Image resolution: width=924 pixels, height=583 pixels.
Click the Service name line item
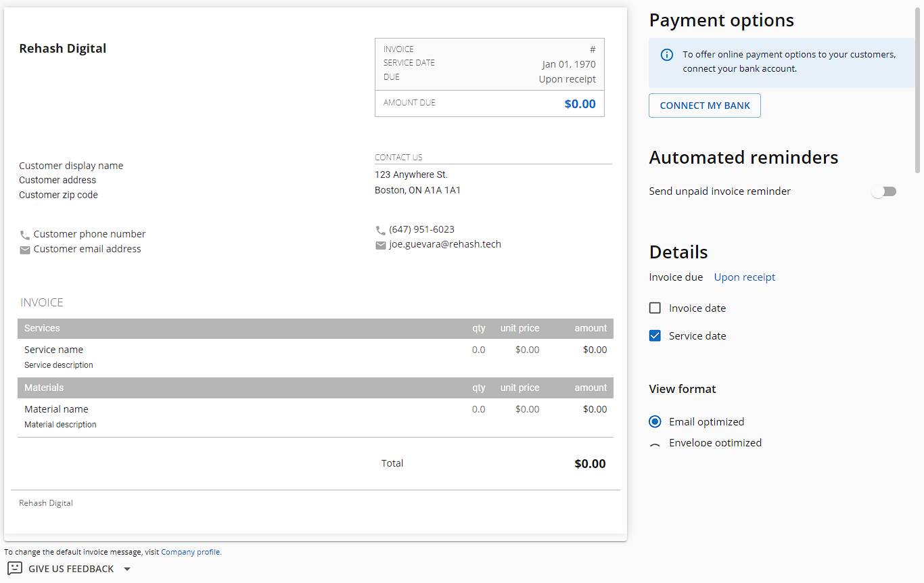pos(53,350)
